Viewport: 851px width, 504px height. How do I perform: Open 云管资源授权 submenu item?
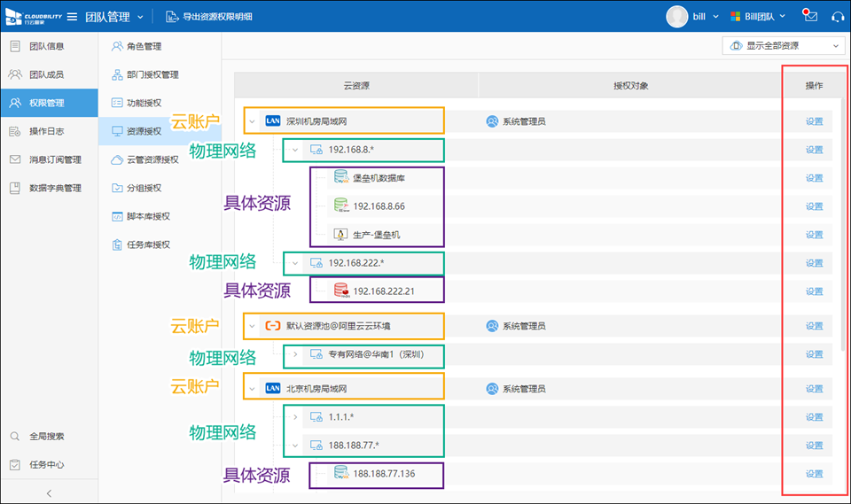pyautogui.click(x=152, y=159)
